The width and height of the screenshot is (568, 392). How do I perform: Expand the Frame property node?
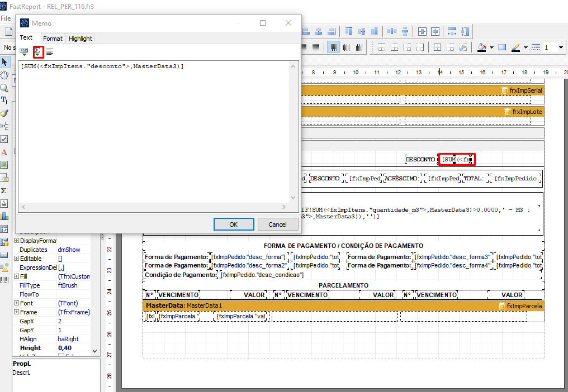pyautogui.click(x=16, y=312)
